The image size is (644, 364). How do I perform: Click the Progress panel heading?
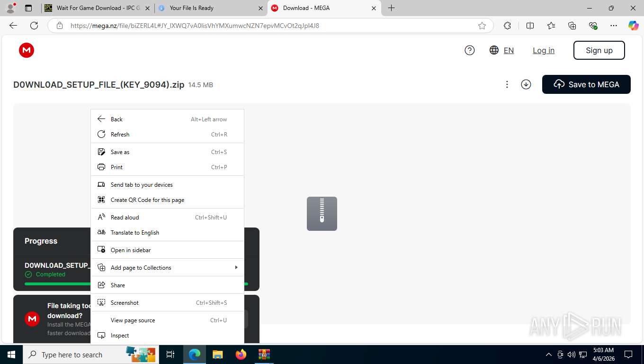(41, 241)
